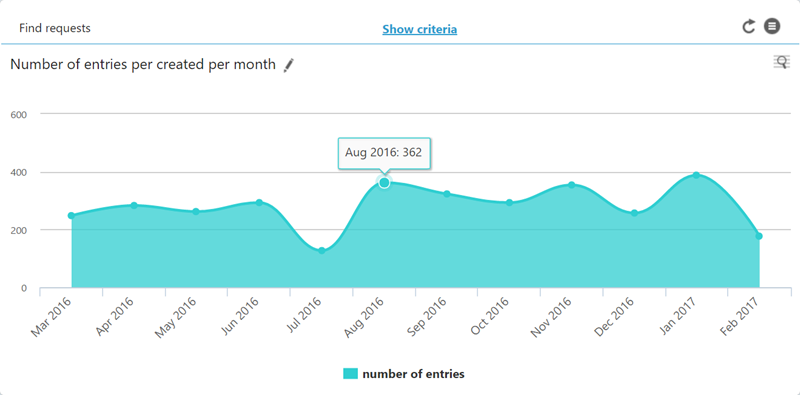Screen dimensions: 800x395
Task: Select the Jul 2016 data point
Action: point(321,251)
